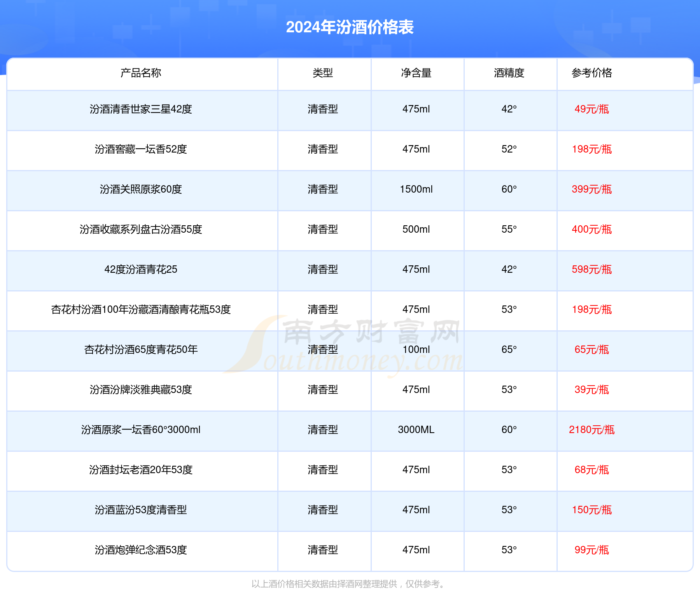Click the 39元/瓶 price
This screenshot has width=700, height=607.
592,389
